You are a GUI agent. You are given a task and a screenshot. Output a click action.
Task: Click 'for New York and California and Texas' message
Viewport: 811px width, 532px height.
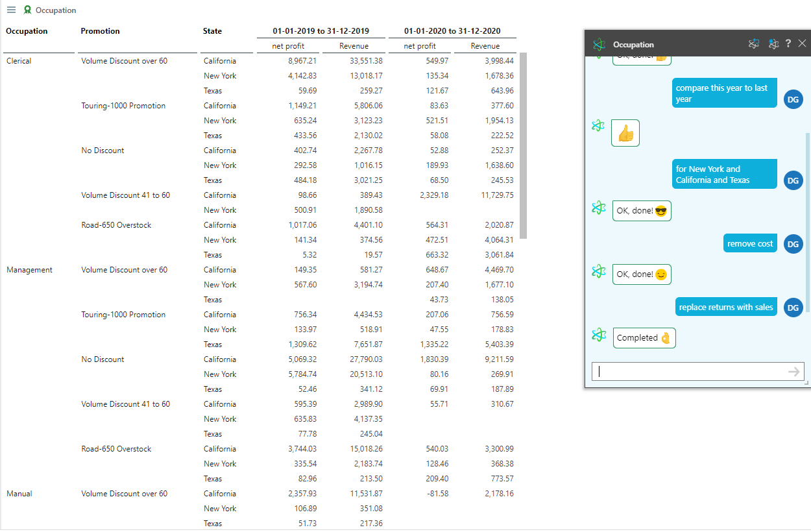point(724,175)
